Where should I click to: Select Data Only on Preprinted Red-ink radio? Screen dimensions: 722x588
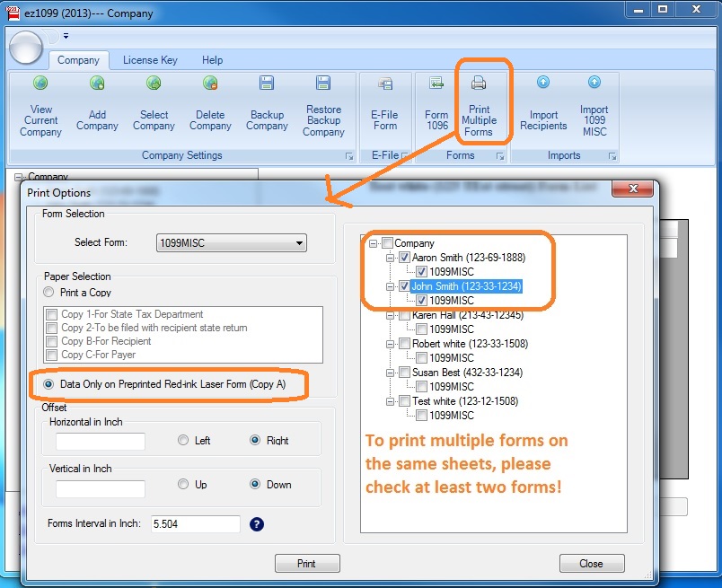pos(48,384)
